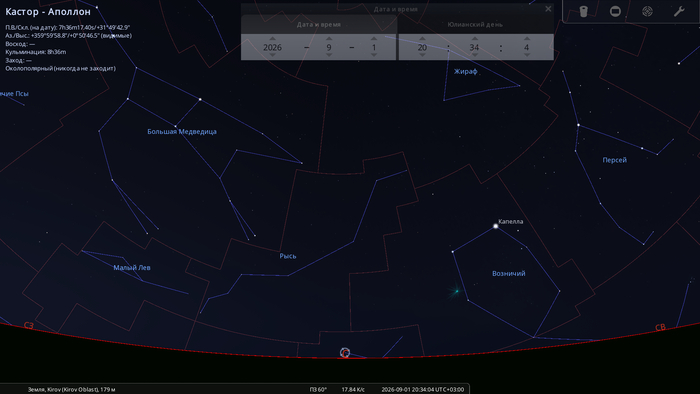Decrease the minutes value 34
Screen dimensions: 700x394
point(475,55)
